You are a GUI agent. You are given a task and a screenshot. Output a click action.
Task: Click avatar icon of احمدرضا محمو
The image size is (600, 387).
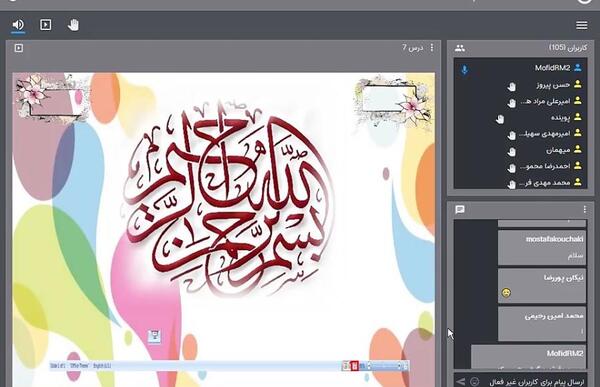point(578,166)
